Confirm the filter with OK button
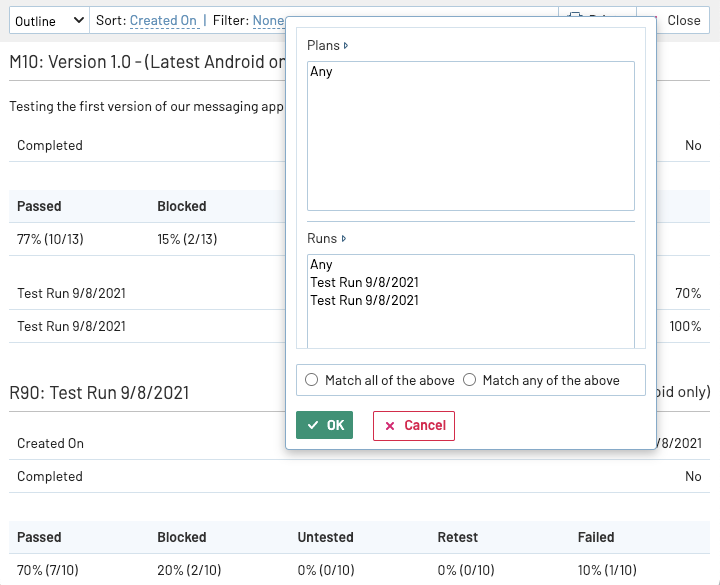Screen dimensions: 720x585 [x=324, y=425]
